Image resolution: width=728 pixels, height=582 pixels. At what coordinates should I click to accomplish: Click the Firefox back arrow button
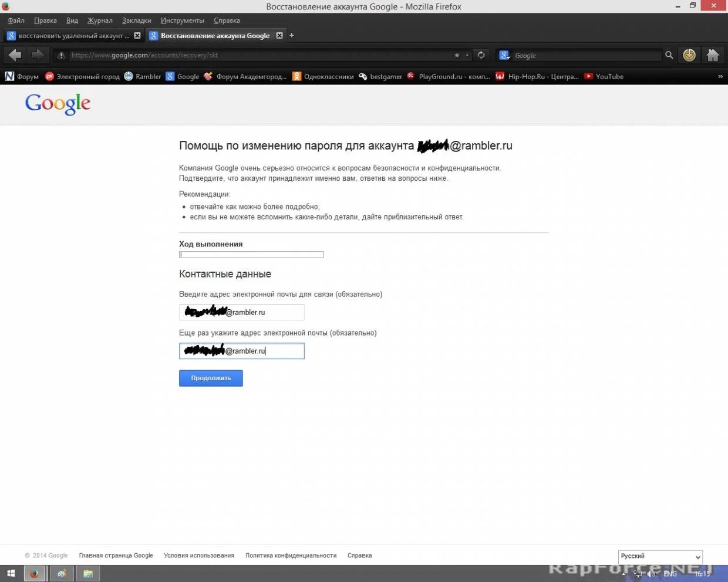[x=15, y=55]
